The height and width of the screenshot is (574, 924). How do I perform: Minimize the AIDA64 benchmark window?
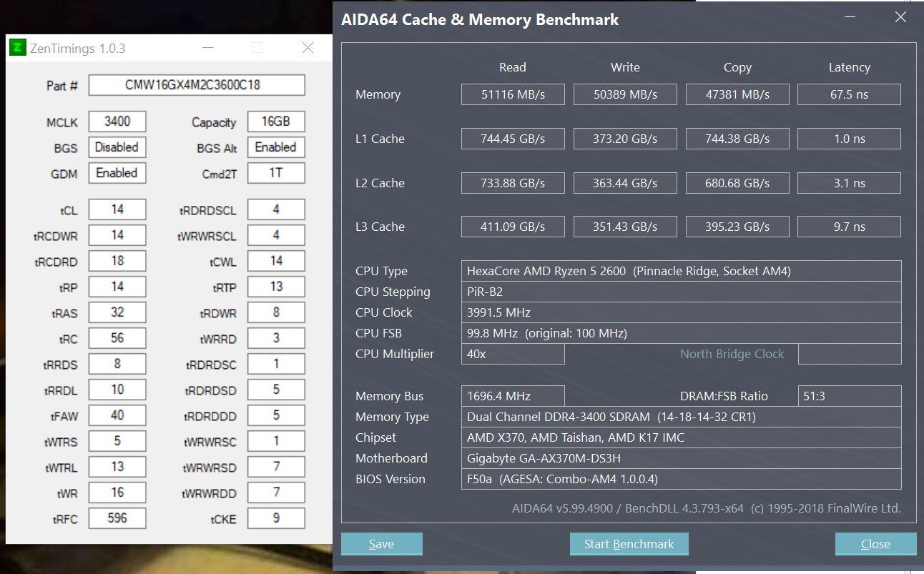[x=850, y=17]
